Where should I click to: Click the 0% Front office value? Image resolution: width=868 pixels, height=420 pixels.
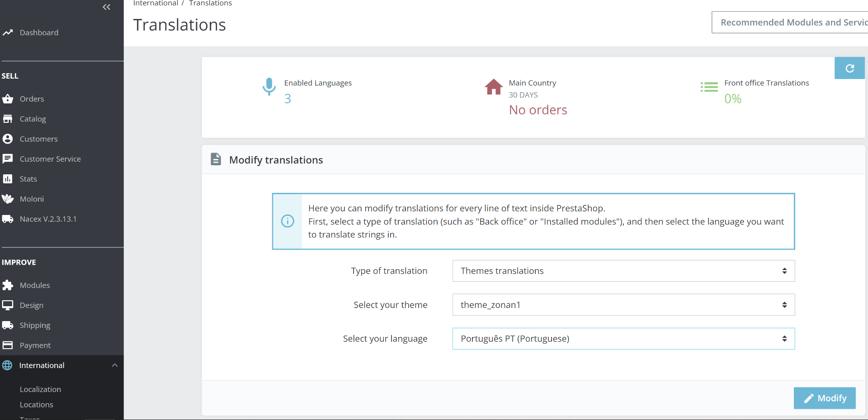(733, 98)
